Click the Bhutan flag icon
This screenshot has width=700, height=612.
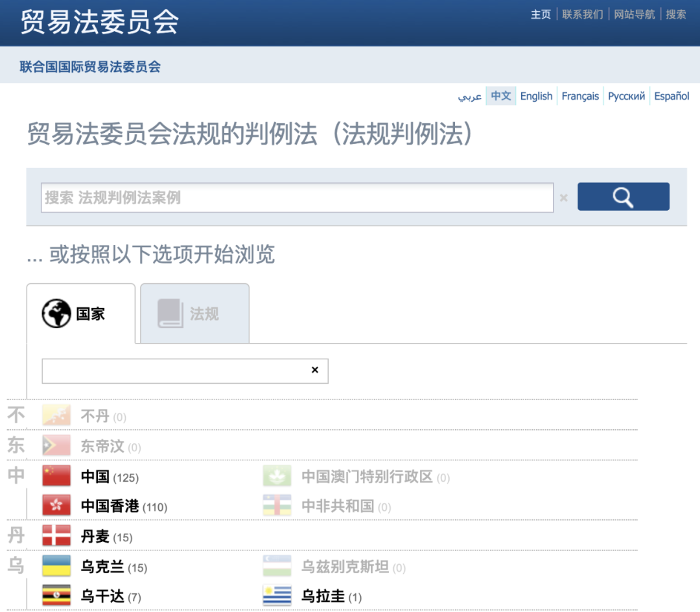point(56,415)
